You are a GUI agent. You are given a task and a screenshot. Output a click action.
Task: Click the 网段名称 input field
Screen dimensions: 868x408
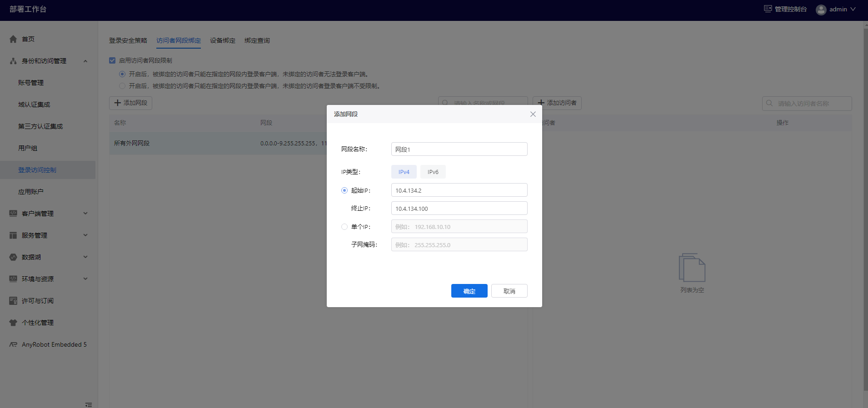point(459,149)
